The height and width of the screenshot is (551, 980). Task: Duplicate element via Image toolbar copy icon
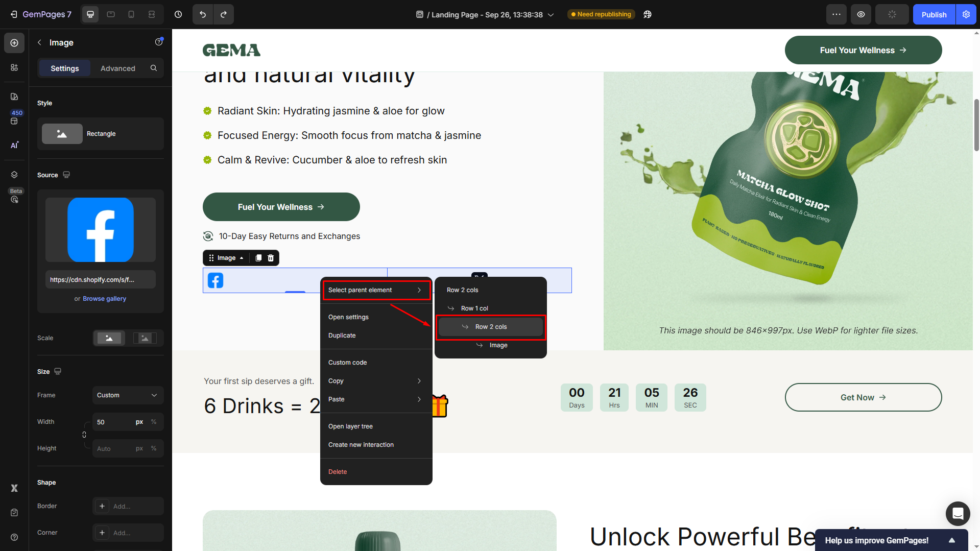pyautogui.click(x=258, y=258)
